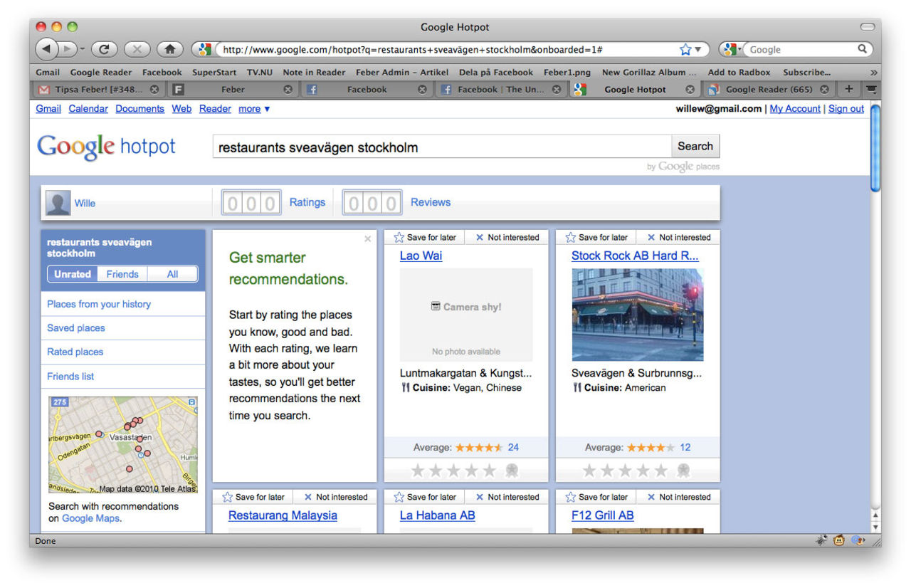Switch filter to All
Screen dimensions: 911x588
click(172, 274)
